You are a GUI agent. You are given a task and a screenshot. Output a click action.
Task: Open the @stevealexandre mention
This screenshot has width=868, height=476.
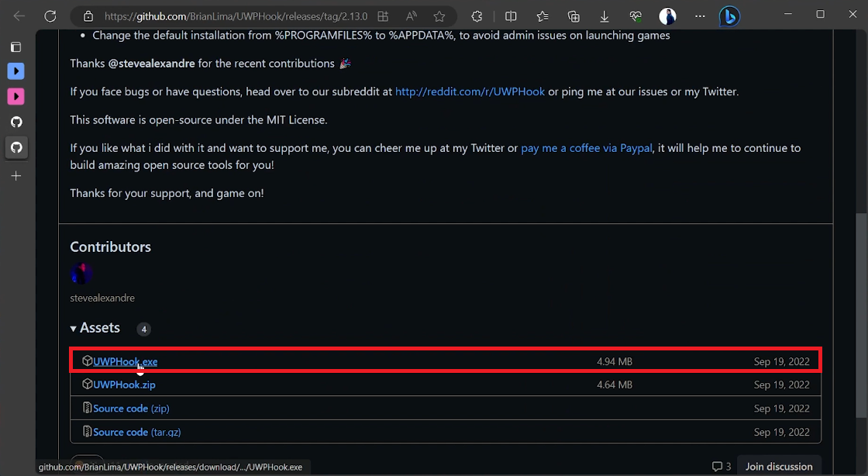(151, 64)
